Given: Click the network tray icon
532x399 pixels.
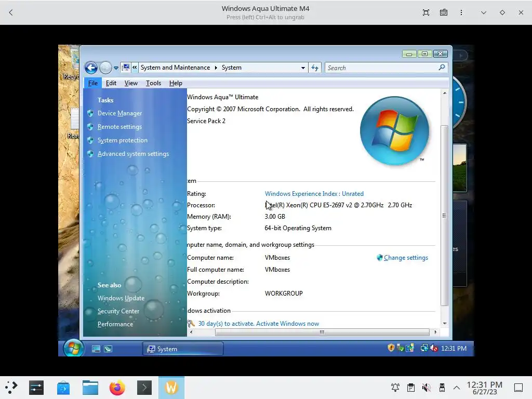Looking at the screenshot, I should click(424, 348).
